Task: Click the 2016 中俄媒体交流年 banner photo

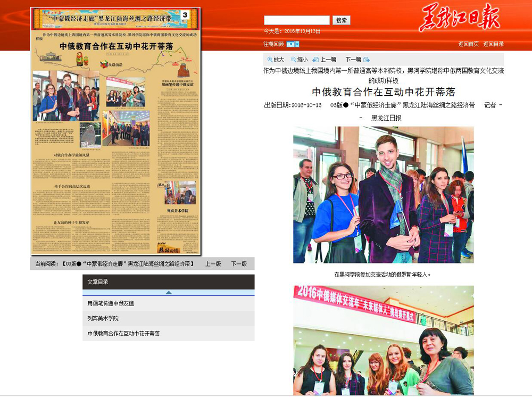Action: pos(383,341)
